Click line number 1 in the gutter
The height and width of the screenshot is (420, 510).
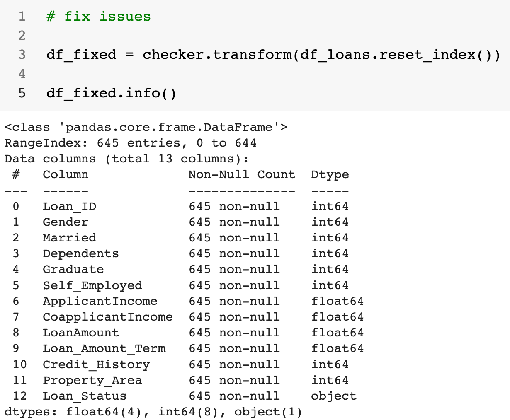click(22, 17)
